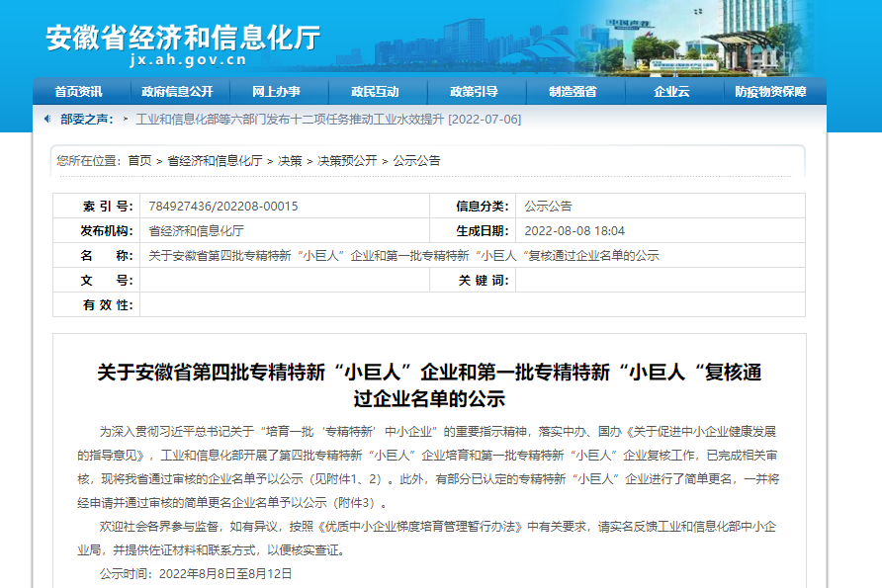Open the 首页资讯 navigation tab
Image resolution: width=882 pixels, height=588 pixels.
78,92
